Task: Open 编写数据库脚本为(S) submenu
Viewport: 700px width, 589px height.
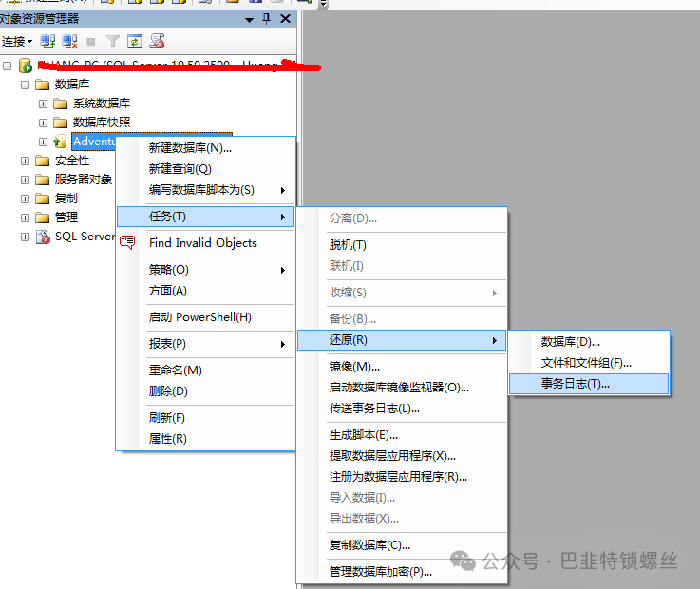Action: [206, 190]
